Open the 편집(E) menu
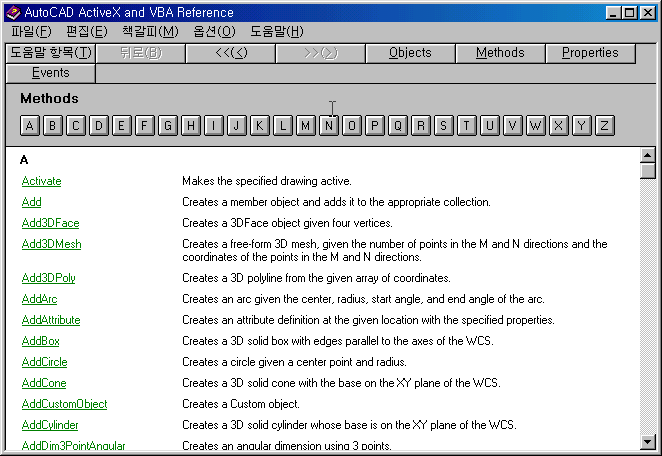Image resolution: width=662 pixels, height=456 pixels. (x=87, y=32)
